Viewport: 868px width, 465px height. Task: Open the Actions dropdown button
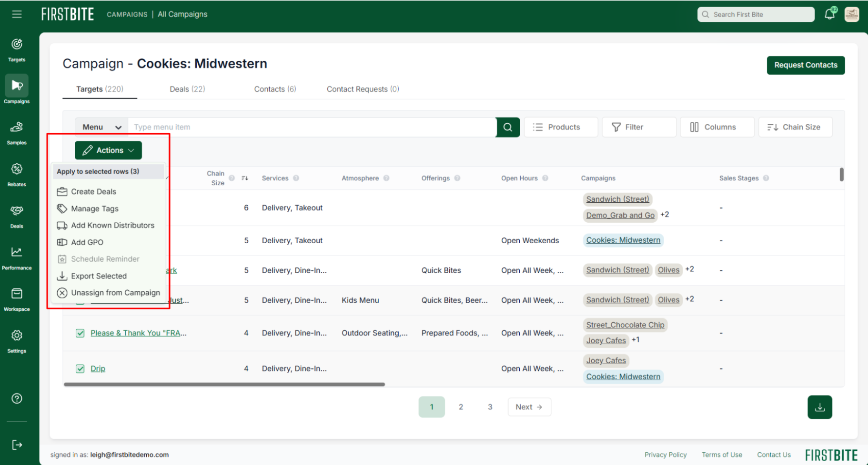pos(108,150)
